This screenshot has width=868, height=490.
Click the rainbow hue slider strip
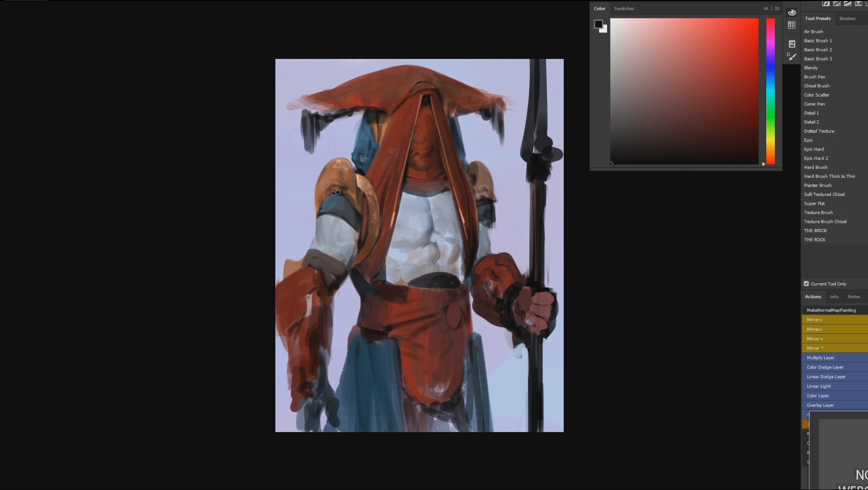point(770,91)
